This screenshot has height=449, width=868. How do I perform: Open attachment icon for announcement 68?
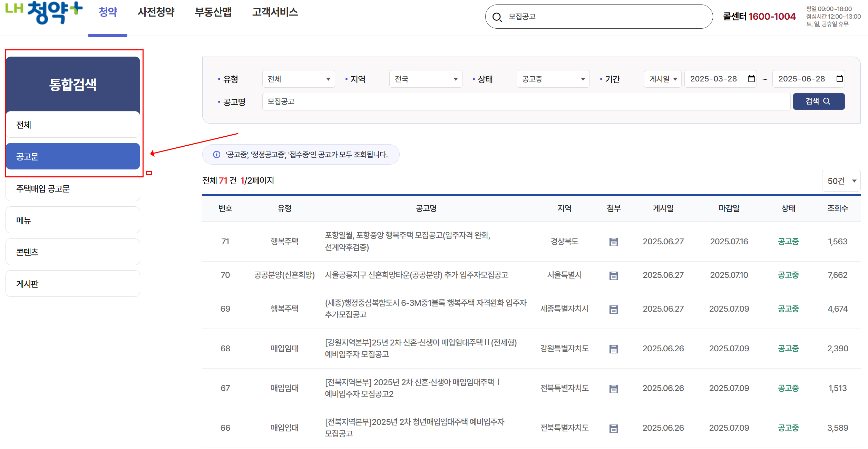613,349
